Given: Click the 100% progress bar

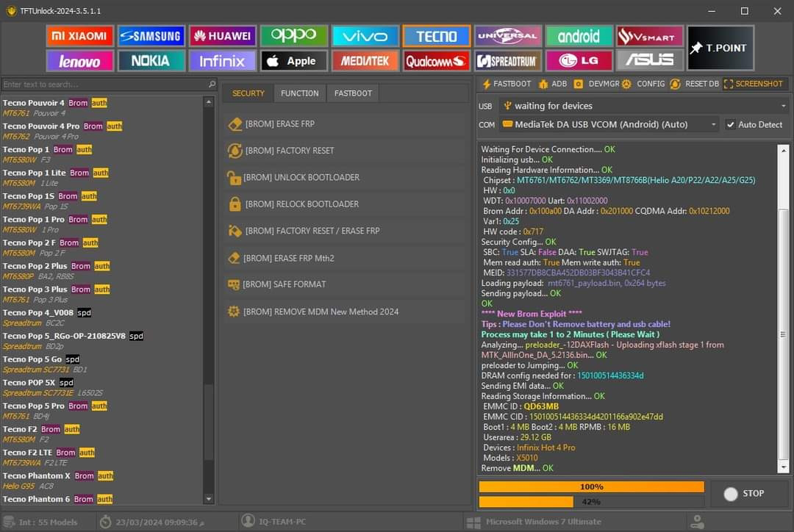Looking at the screenshot, I should [591, 486].
